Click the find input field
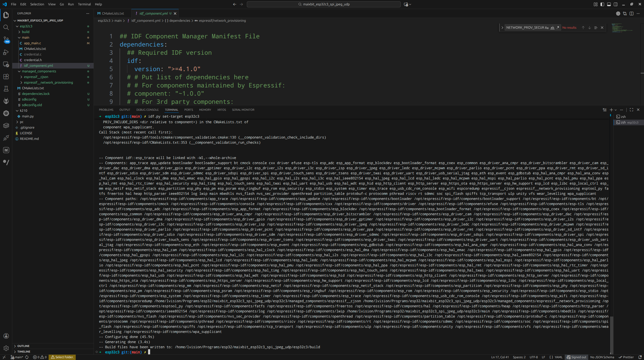 [x=524, y=28]
